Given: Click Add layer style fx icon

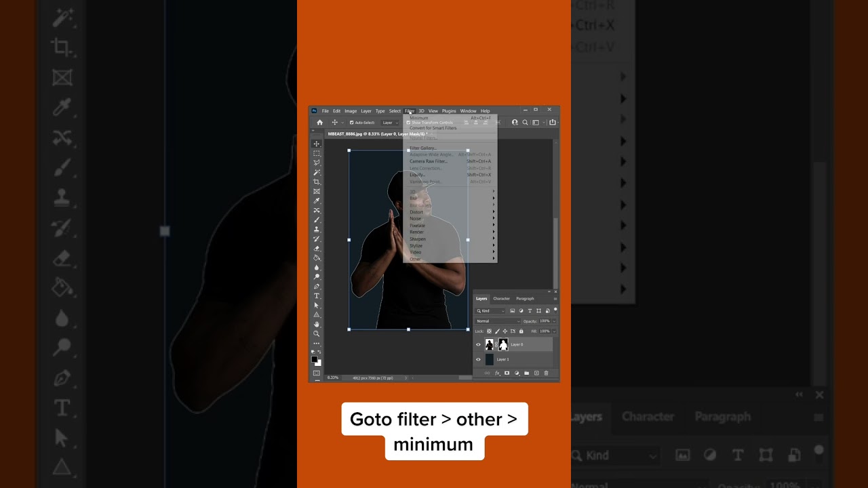Looking at the screenshot, I should click(497, 373).
